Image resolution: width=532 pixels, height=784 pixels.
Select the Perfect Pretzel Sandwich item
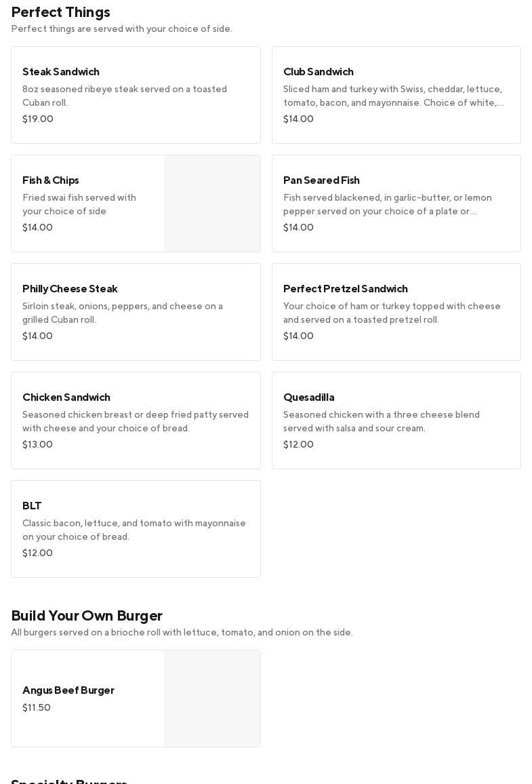[396, 312]
